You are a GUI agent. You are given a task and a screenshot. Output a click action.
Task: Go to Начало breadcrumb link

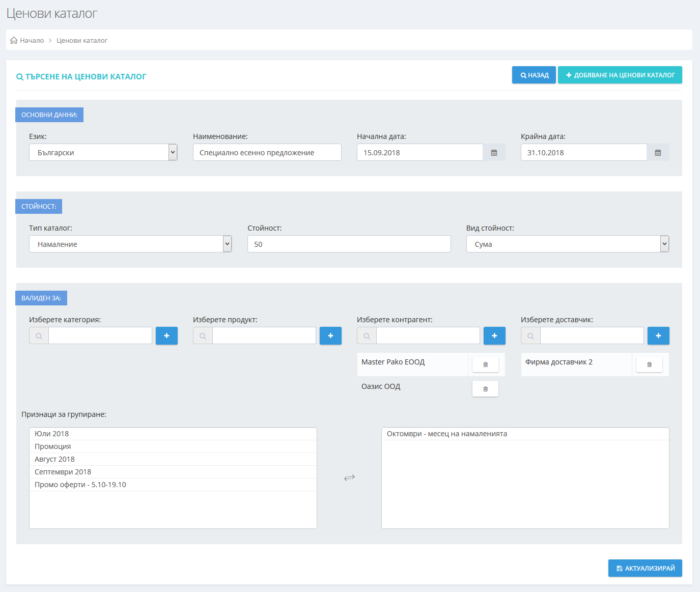click(32, 40)
